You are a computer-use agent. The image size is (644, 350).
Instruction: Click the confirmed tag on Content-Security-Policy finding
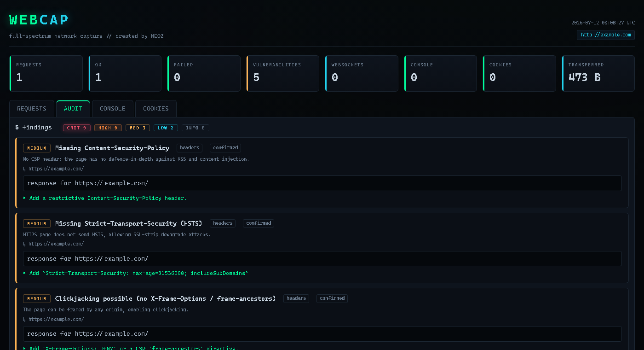click(225, 148)
